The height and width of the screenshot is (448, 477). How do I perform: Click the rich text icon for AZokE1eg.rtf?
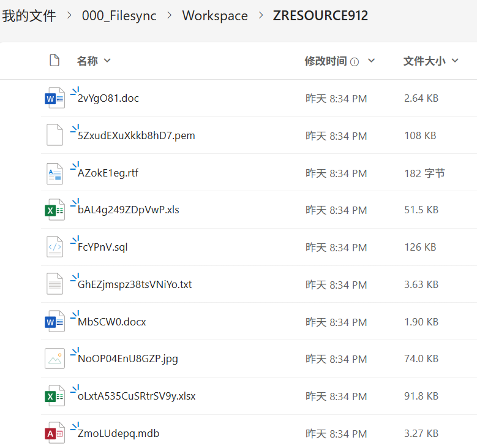tap(54, 173)
